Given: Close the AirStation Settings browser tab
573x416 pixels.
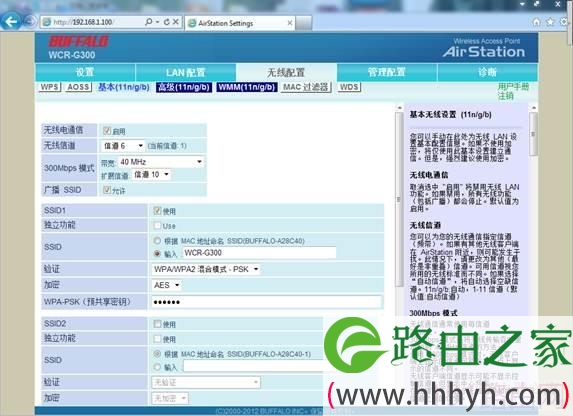Looking at the screenshot, I should click(x=289, y=23).
